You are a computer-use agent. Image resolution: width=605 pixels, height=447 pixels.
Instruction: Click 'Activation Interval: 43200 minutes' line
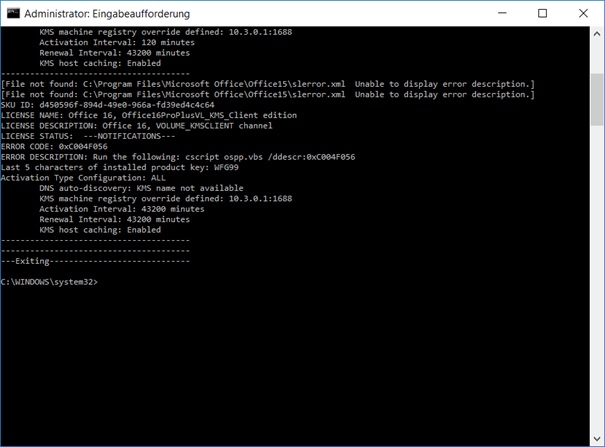[122, 209]
